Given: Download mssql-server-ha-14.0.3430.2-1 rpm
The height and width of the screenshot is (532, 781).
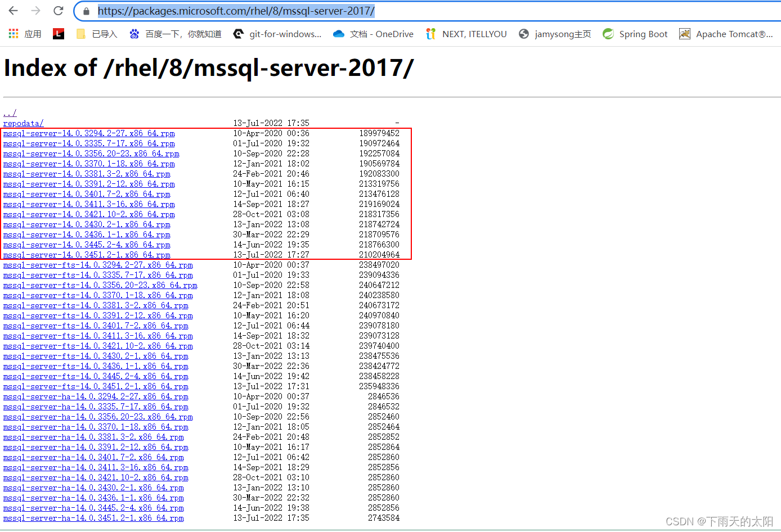Looking at the screenshot, I should (x=93, y=488).
